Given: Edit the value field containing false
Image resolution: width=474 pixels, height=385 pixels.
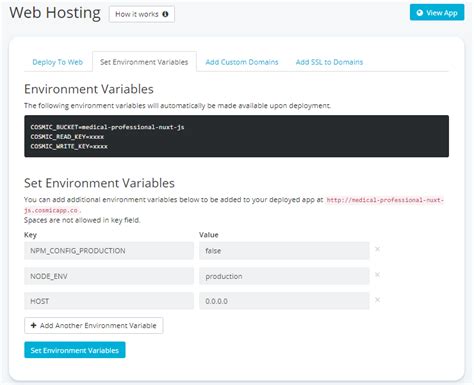Looking at the screenshot, I should [284, 251].
